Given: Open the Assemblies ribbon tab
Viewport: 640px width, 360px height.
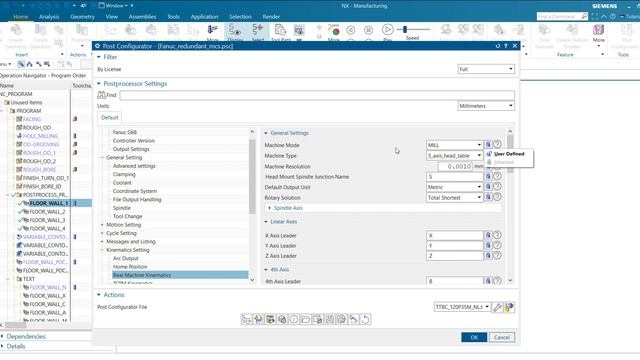Looking at the screenshot, I should [142, 17].
